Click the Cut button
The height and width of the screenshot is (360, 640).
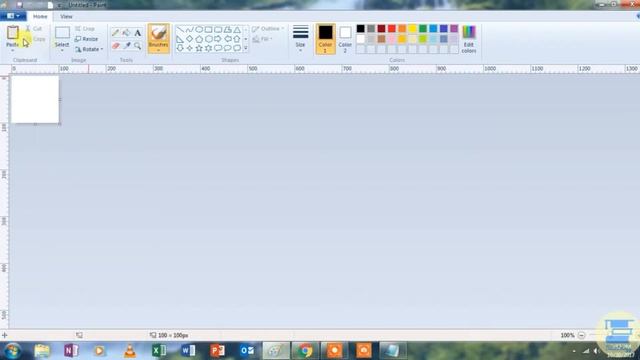(34, 29)
